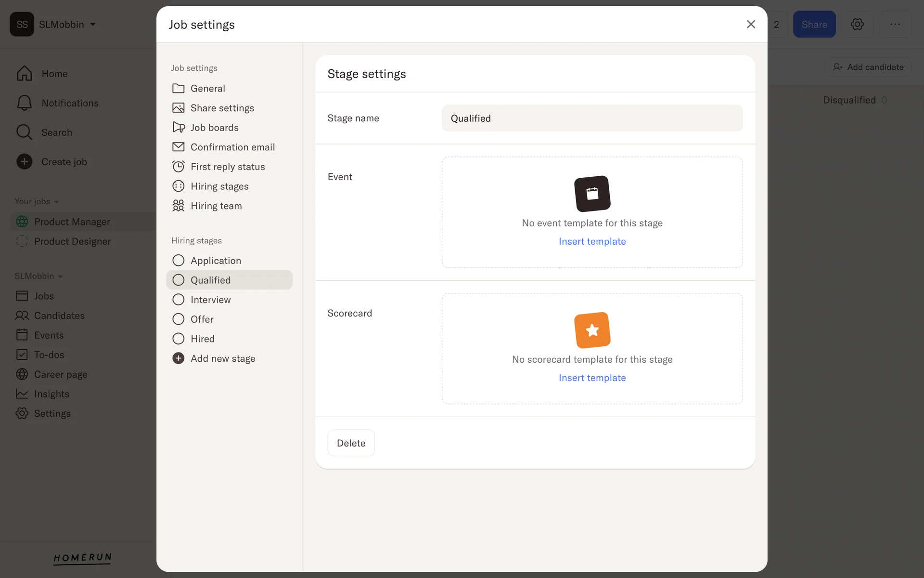The width and height of the screenshot is (924, 578).
Task: Collapse the SLMobbin sidebar section
Action: [60, 276]
